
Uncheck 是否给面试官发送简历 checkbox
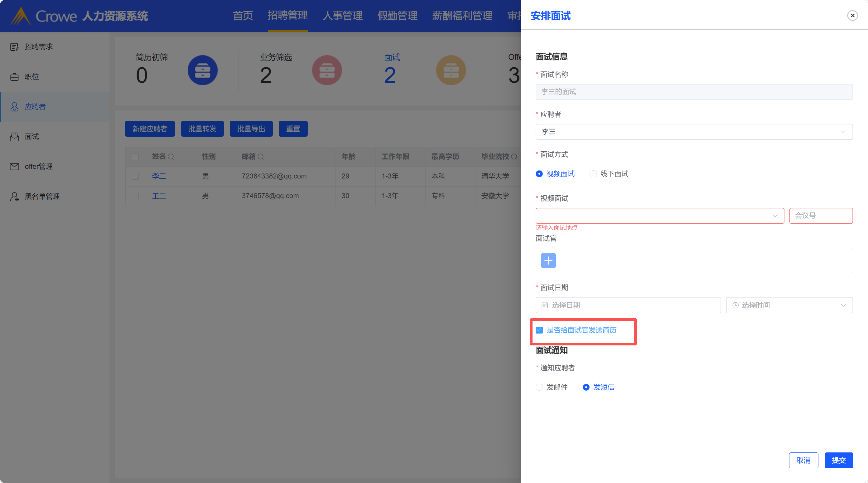pyautogui.click(x=539, y=330)
